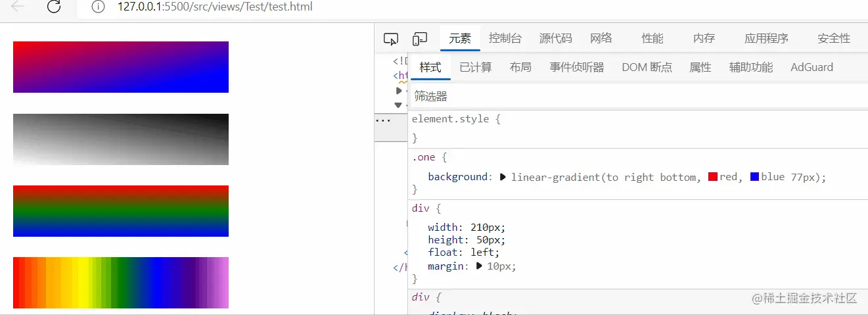Click the grayscale gradient box

[121, 139]
